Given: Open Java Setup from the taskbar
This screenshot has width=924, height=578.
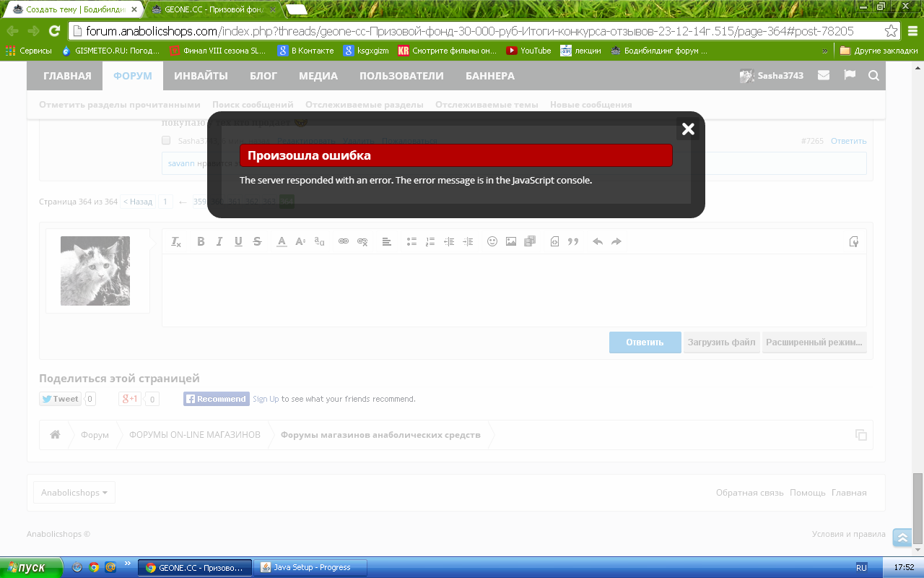Looking at the screenshot, I should (x=311, y=567).
